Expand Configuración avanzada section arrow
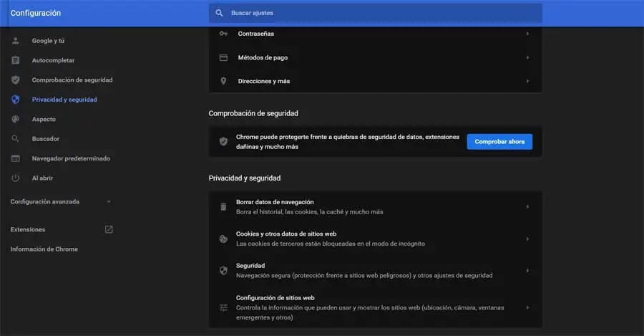Viewport: 644px width, 336px height. pyautogui.click(x=109, y=202)
